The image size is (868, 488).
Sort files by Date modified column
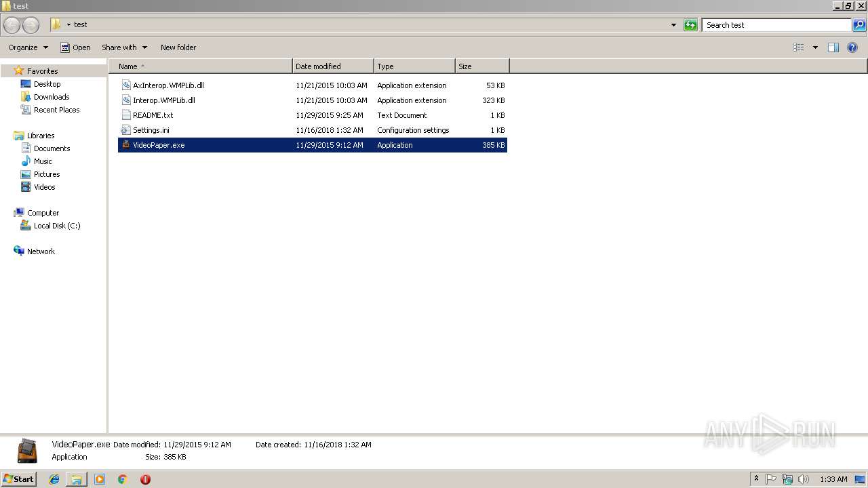[x=333, y=66]
